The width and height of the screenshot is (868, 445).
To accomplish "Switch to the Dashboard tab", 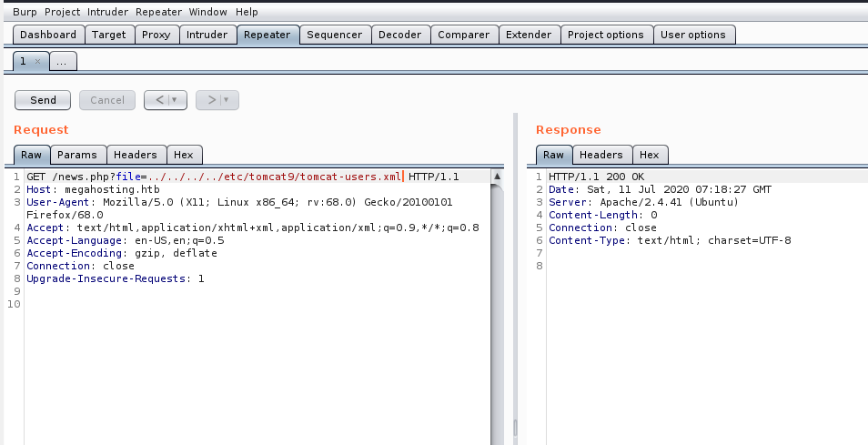I will point(48,35).
